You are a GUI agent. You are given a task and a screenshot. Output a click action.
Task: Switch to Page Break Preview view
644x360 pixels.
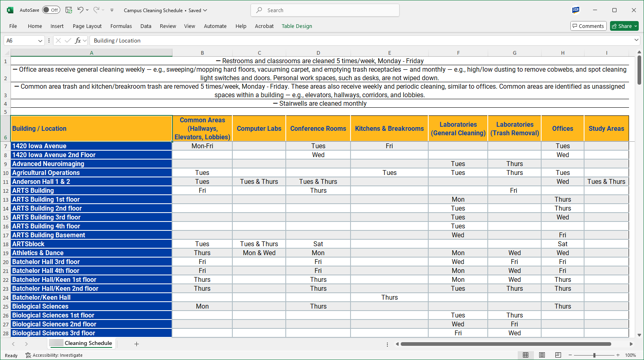(x=558, y=355)
